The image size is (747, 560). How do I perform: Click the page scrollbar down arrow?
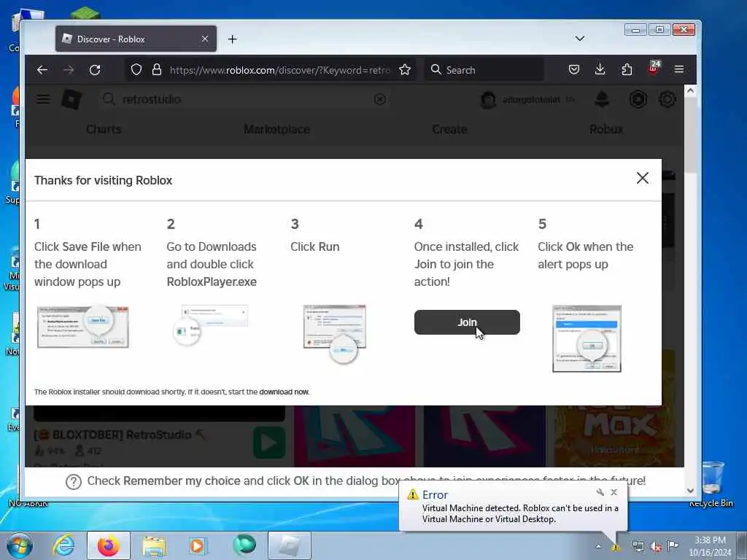point(690,491)
